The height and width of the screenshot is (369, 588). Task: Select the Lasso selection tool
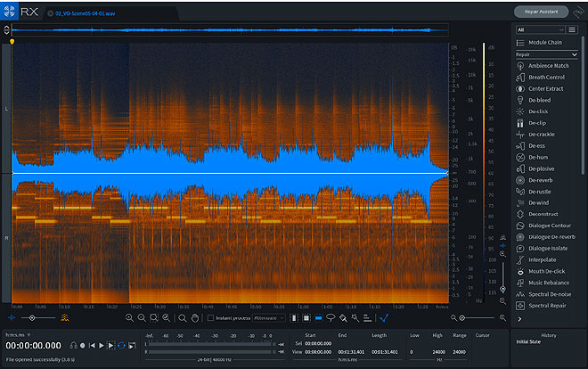(331, 318)
